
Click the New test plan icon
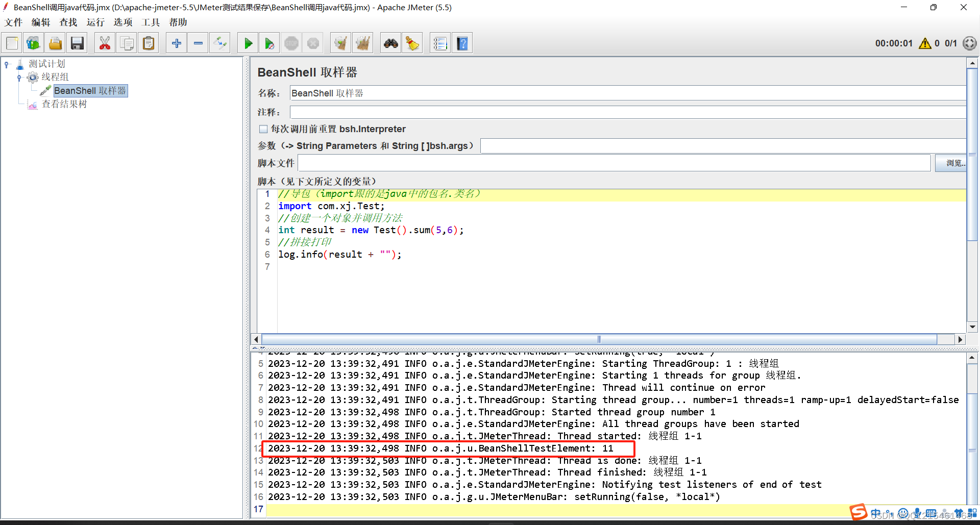12,43
